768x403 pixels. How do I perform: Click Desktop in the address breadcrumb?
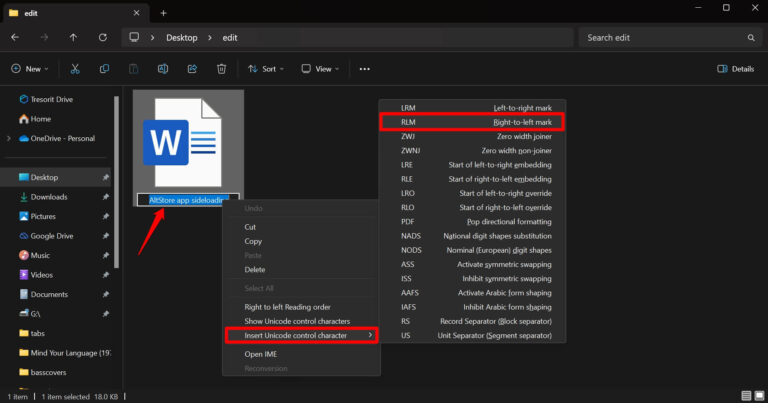[x=181, y=37]
